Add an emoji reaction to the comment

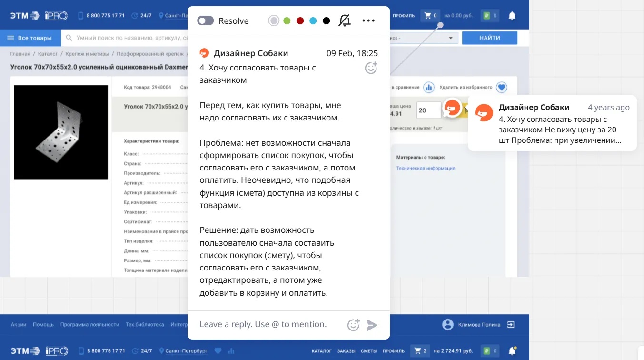[x=371, y=68]
